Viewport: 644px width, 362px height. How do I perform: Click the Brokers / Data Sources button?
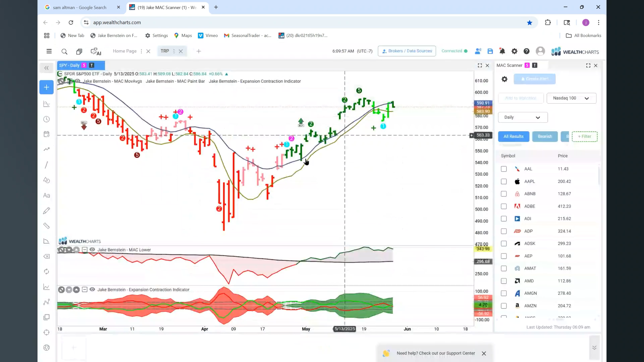407,51
